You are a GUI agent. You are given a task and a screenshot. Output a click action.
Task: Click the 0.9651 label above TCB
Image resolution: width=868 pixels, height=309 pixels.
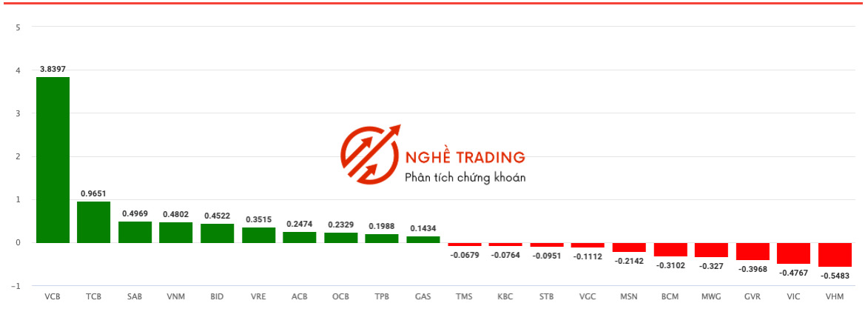click(94, 193)
